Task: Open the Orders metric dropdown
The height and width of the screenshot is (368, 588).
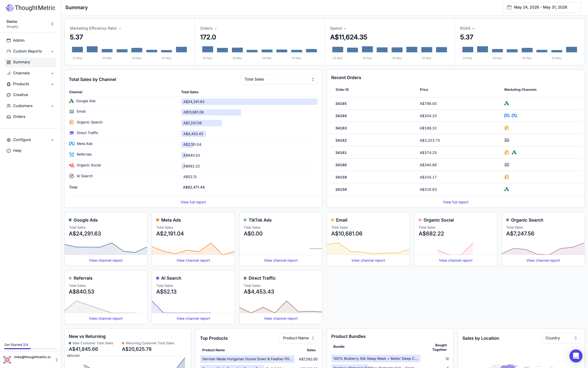Action: (208, 28)
